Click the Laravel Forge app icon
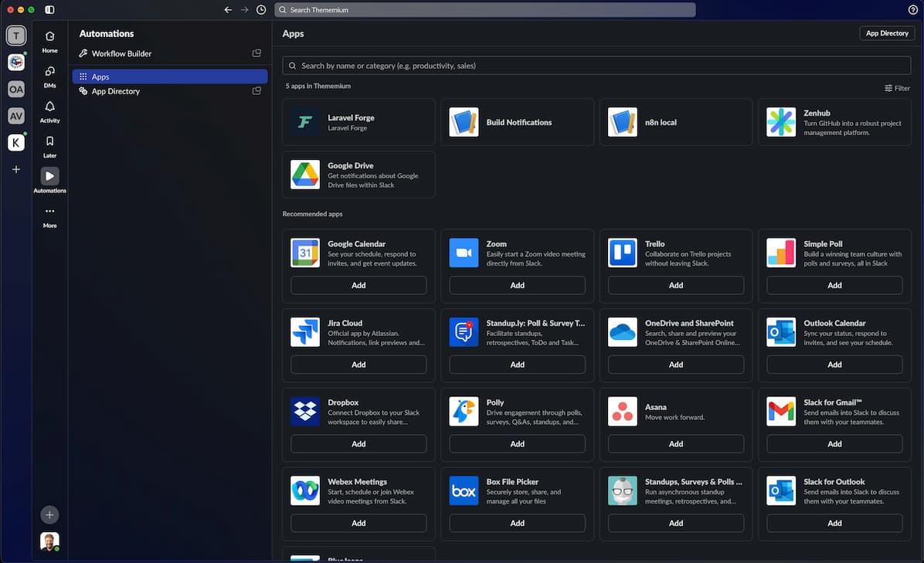This screenshot has width=924, height=563. [x=305, y=122]
